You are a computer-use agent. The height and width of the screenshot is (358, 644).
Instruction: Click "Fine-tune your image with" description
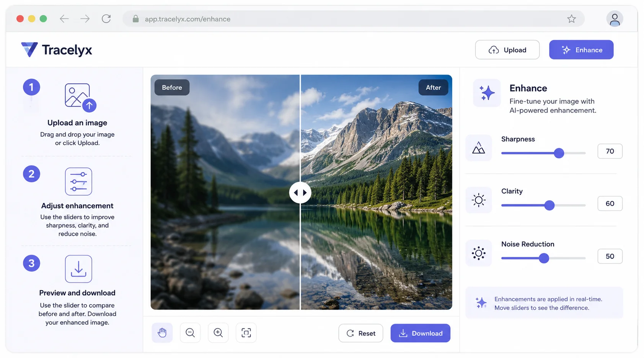pos(552,101)
